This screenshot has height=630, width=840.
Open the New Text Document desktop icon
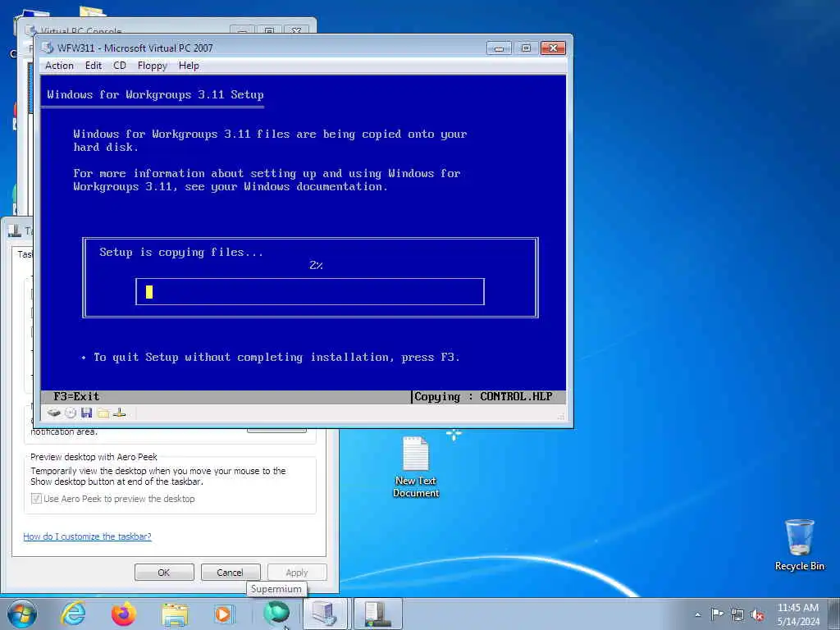pyautogui.click(x=416, y=467)
